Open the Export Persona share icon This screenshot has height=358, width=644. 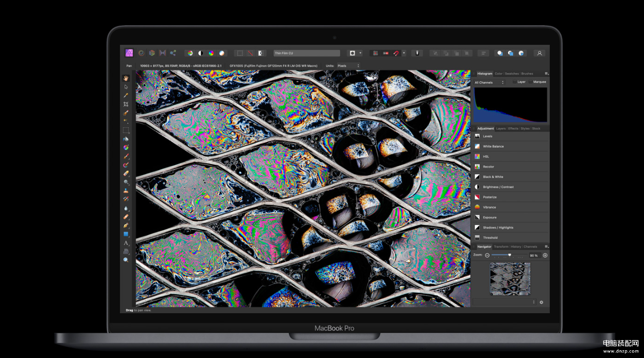point(173,53)
